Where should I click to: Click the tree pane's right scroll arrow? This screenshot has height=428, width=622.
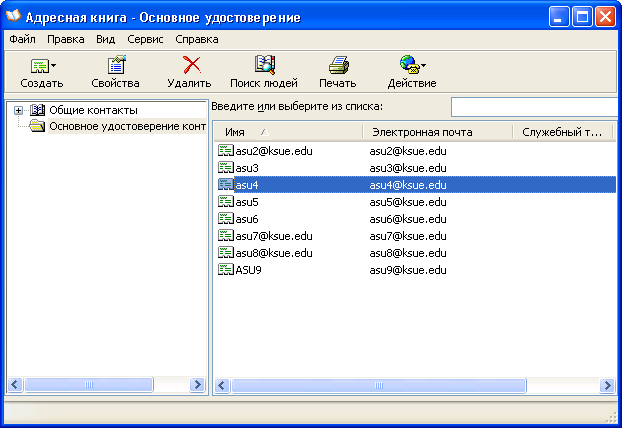197,384
